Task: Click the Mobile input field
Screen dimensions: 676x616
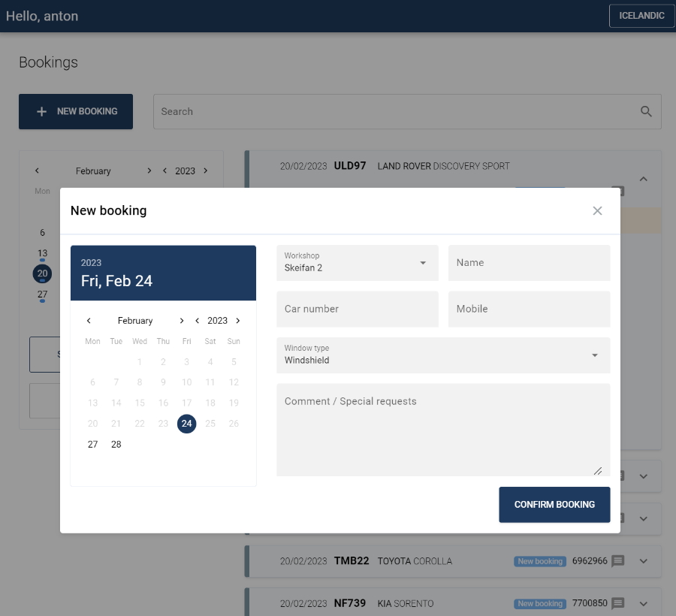Action: tap(529, 310)
